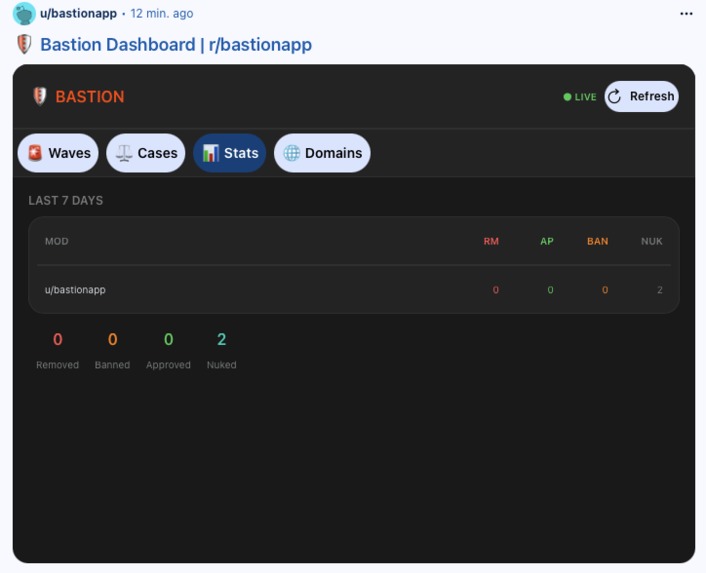Click the globe icon on Domains tab
The width and height of the screenshot is (706, 573).
click(291, 153)
